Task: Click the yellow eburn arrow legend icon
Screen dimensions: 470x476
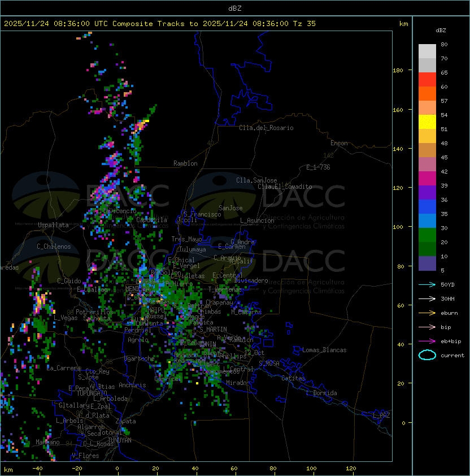Action: (x=427, y=313)
